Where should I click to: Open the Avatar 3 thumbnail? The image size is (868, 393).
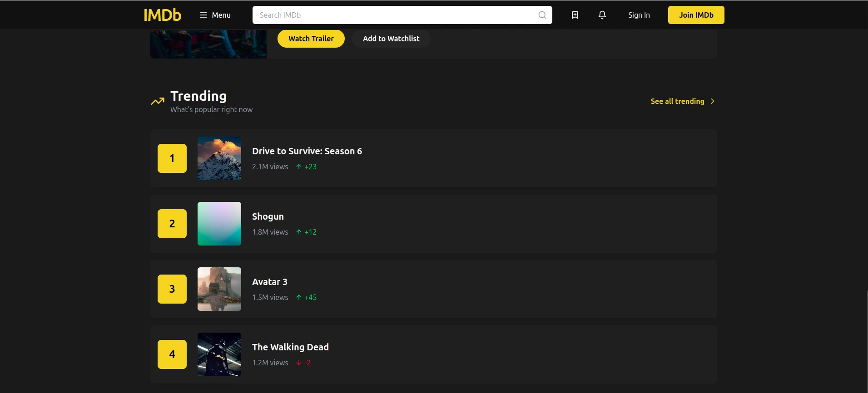[219, 289]
